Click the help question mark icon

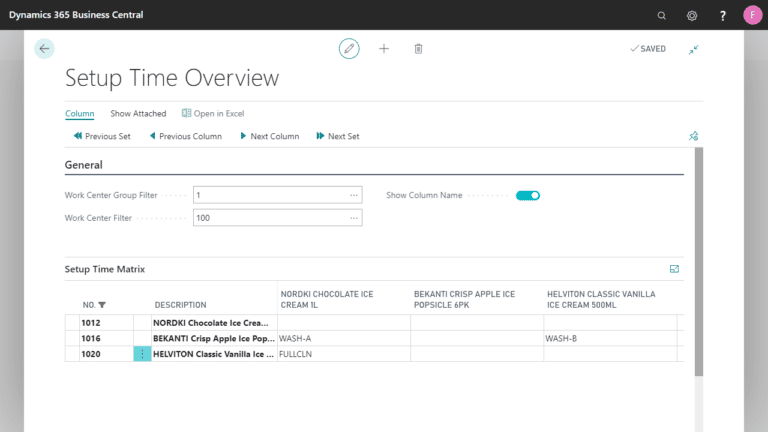pos(722,16)
